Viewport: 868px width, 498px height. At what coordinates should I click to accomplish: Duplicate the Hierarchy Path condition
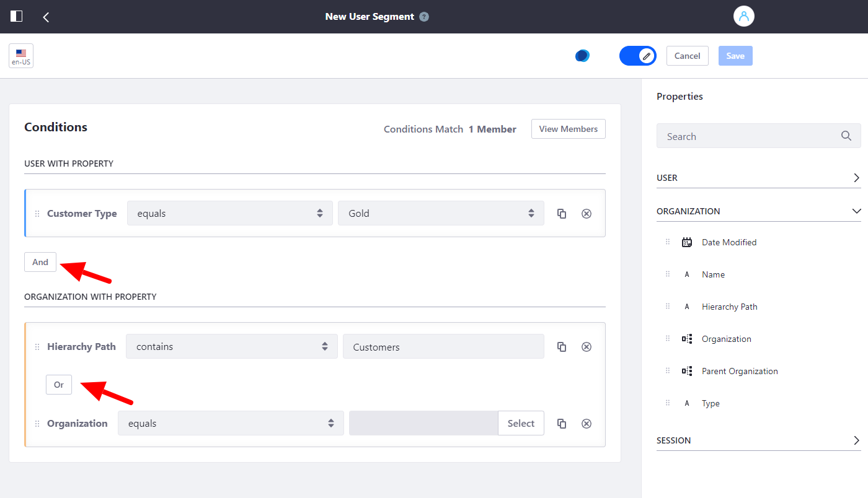coord(561,346)
